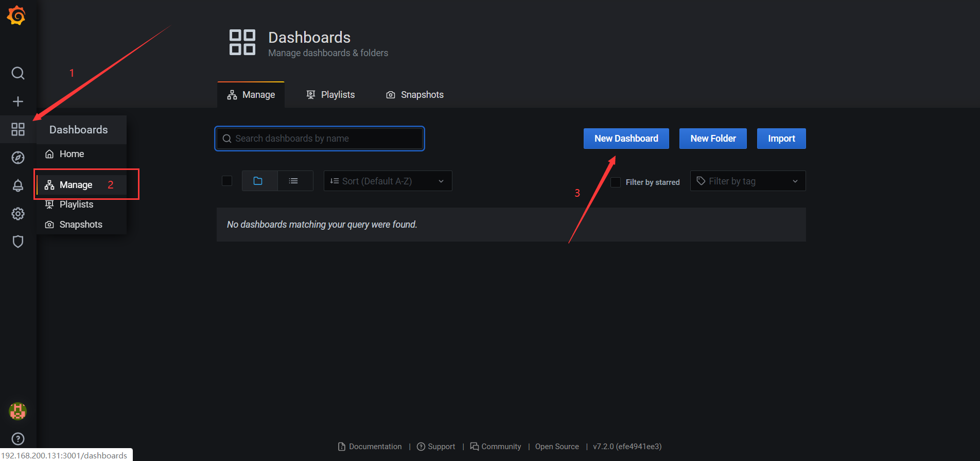Select Snapshots in the Dashboards flyout menu
980x461 pixels.
coord(81,225)
